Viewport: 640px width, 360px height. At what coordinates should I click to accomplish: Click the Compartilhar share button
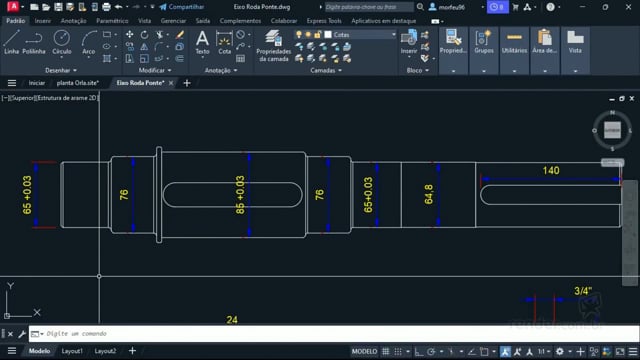coord(182,7)
